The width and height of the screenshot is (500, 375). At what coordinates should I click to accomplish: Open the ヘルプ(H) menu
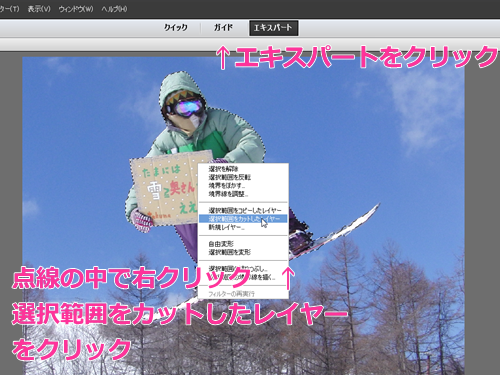click(x=114, y=9)
